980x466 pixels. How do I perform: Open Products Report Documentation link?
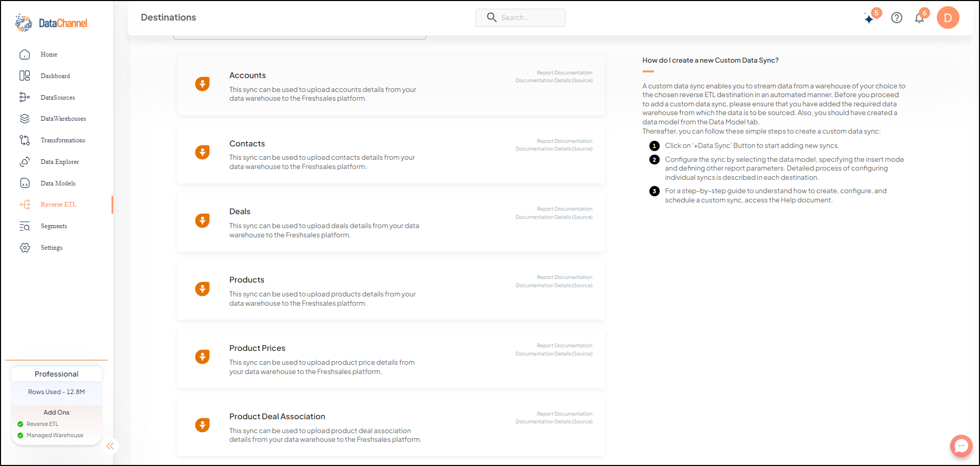point(565,277)
